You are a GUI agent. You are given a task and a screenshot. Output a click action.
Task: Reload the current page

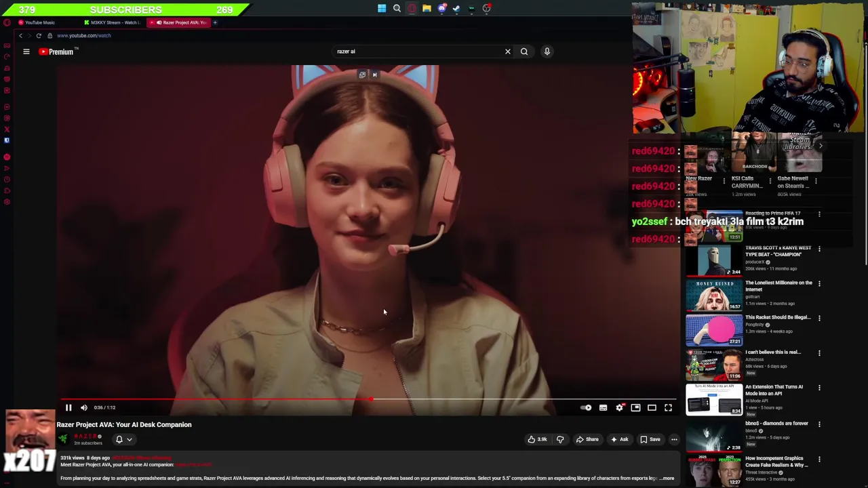pos(39,35)
